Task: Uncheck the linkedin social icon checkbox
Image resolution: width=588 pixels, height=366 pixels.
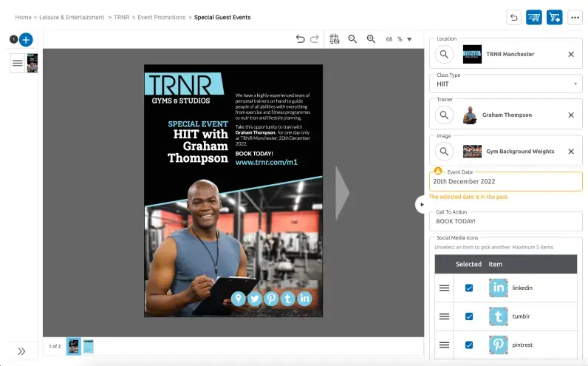Action: (469, 288)
